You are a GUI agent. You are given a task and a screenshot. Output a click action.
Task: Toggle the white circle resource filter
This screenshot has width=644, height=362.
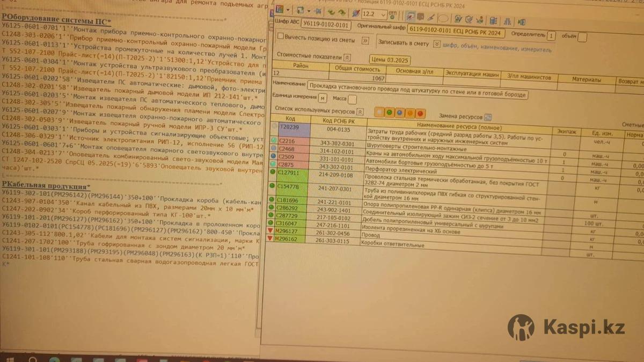[x=380, y=112]
